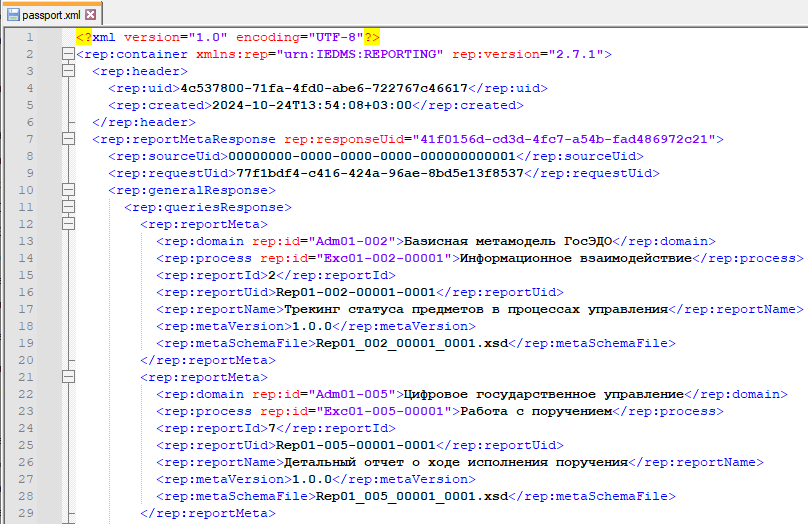Viewport: 808px width, 524px height.
Task: Click the closing </rep:header> tag
Action: point(144,122)
